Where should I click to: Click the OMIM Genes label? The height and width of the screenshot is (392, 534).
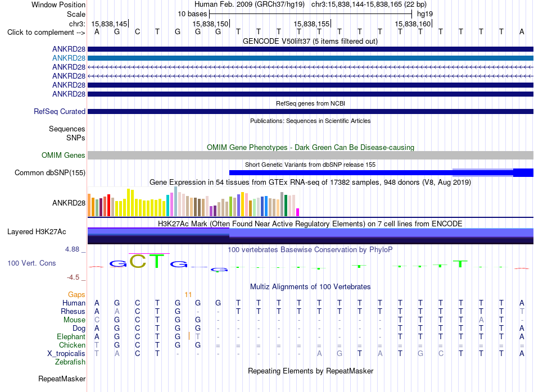coord(63,155)
